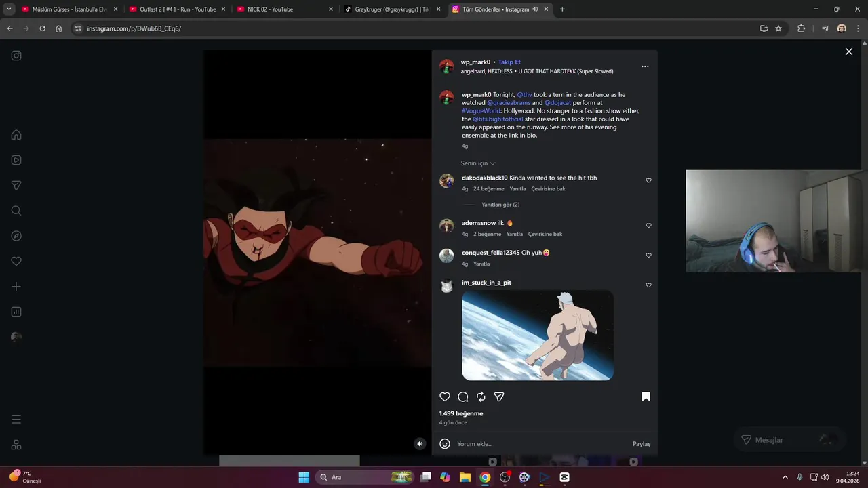The height and width of the screenshot is (488, 868).
Task: Open comment bubble icon under post
Action: 463,396
